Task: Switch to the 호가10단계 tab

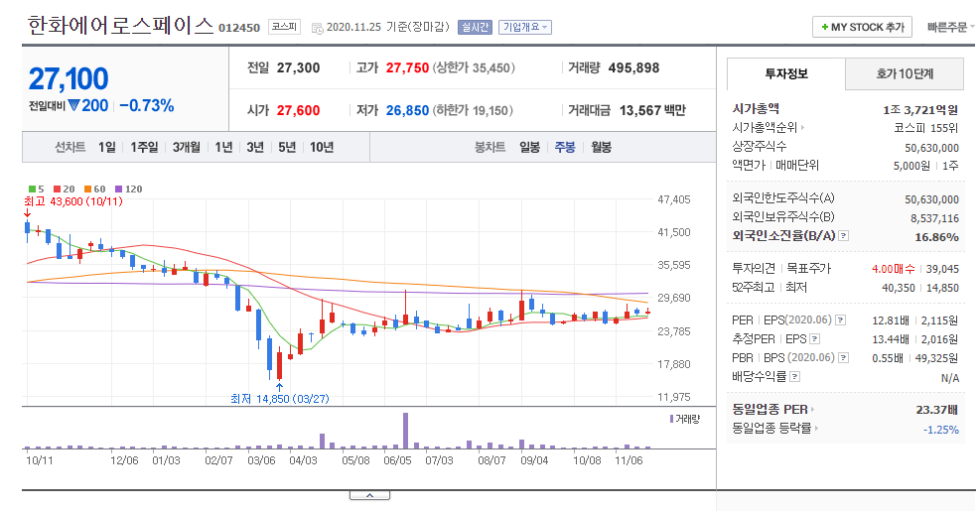Action: (x=905, y=73)
